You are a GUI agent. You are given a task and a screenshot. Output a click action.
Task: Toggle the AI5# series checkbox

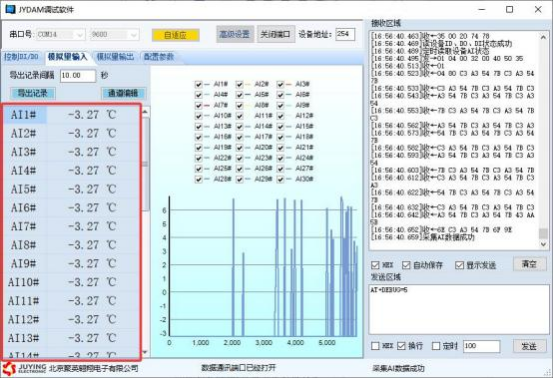pos(240,95)
